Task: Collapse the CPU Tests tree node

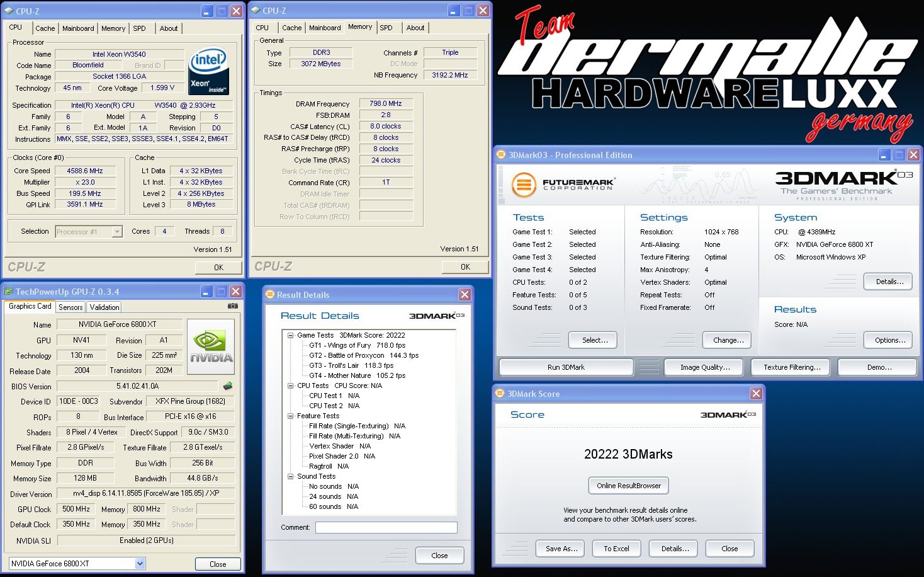Action: [x=291, y=386]
